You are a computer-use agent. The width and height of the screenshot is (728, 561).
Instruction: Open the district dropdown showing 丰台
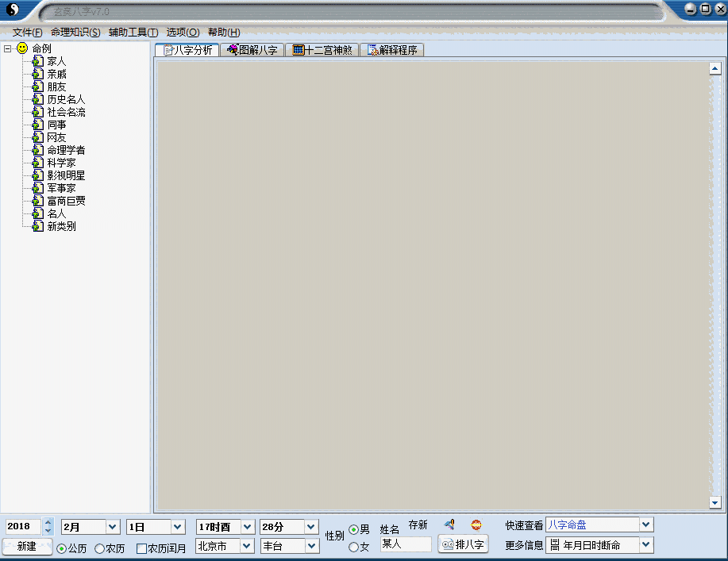click(312, 546)
